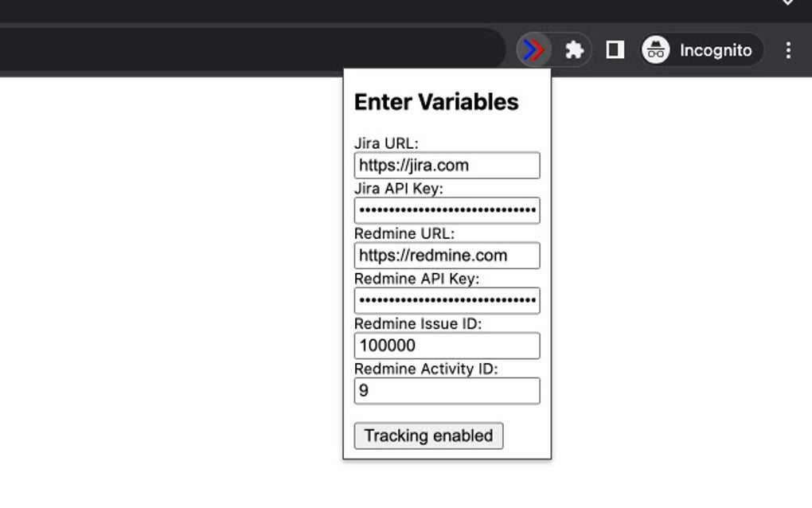812x508 pixels.
Task: Click the Redmine Activity ID field
Action: pos(447,391)
